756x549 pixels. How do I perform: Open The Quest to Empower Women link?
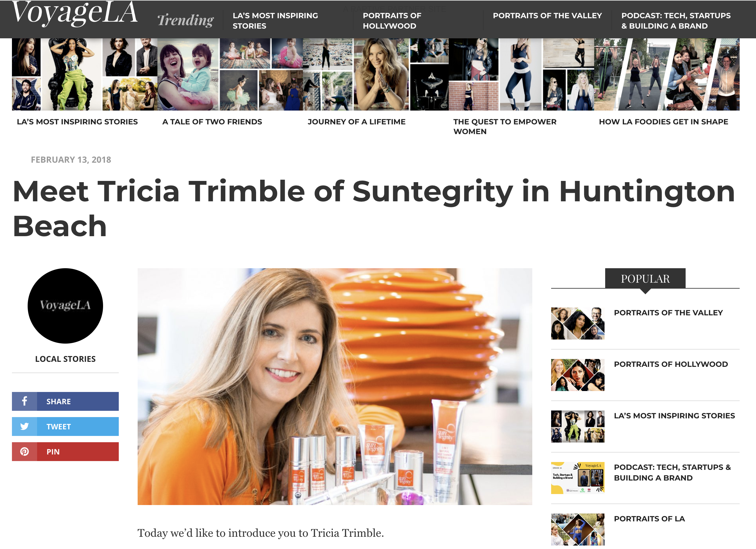[x=505, y=127]
